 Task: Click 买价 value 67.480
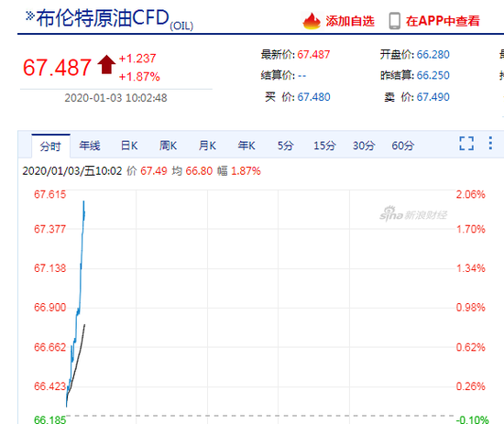coord(313,97)
